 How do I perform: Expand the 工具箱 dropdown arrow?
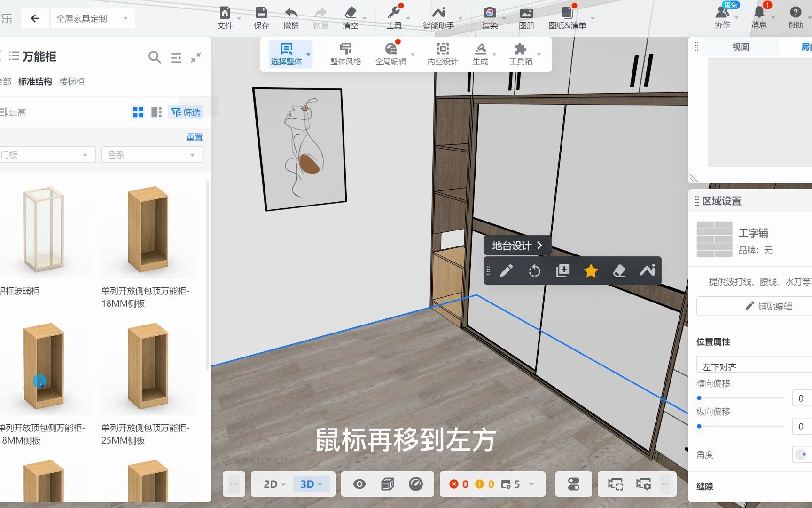(539, 54)
